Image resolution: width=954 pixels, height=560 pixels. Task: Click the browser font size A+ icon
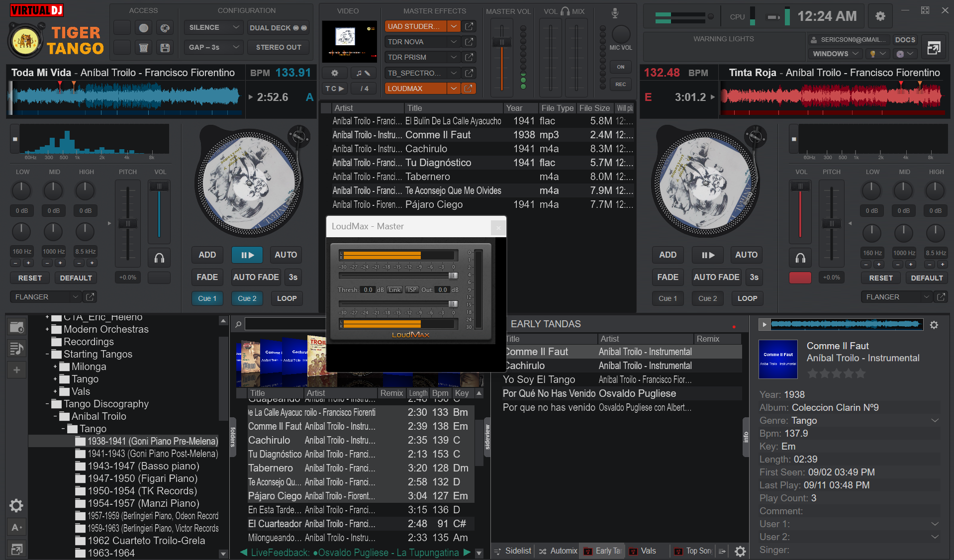click(x=16, y=527)
